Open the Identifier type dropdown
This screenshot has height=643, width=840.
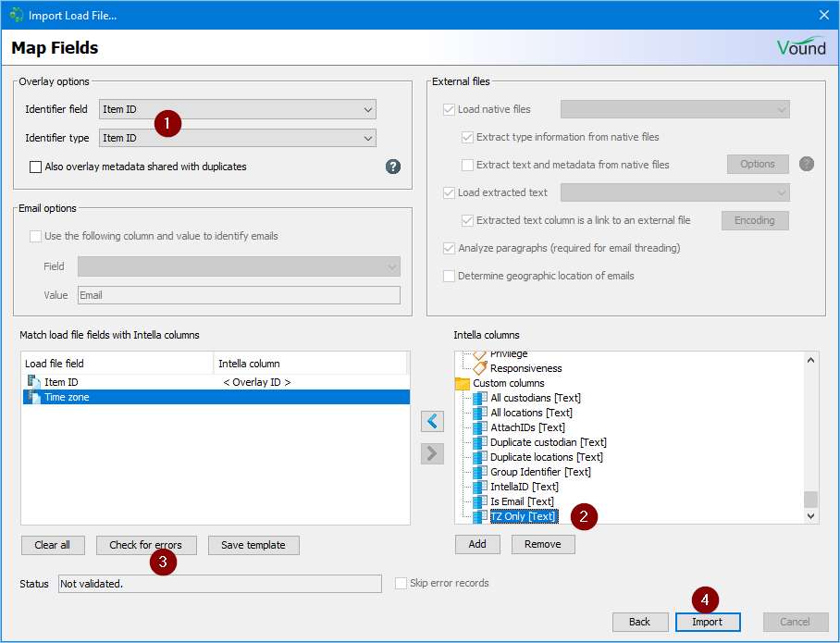coord(238,138)
